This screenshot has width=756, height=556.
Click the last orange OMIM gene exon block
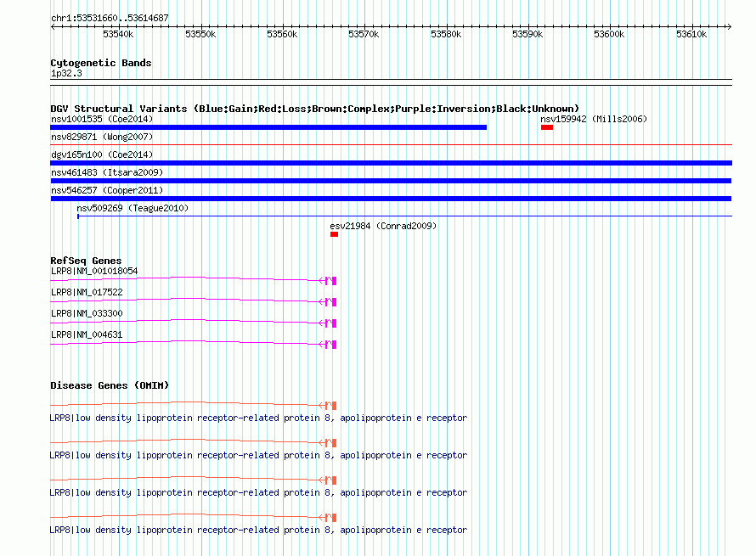coord(334,518)
